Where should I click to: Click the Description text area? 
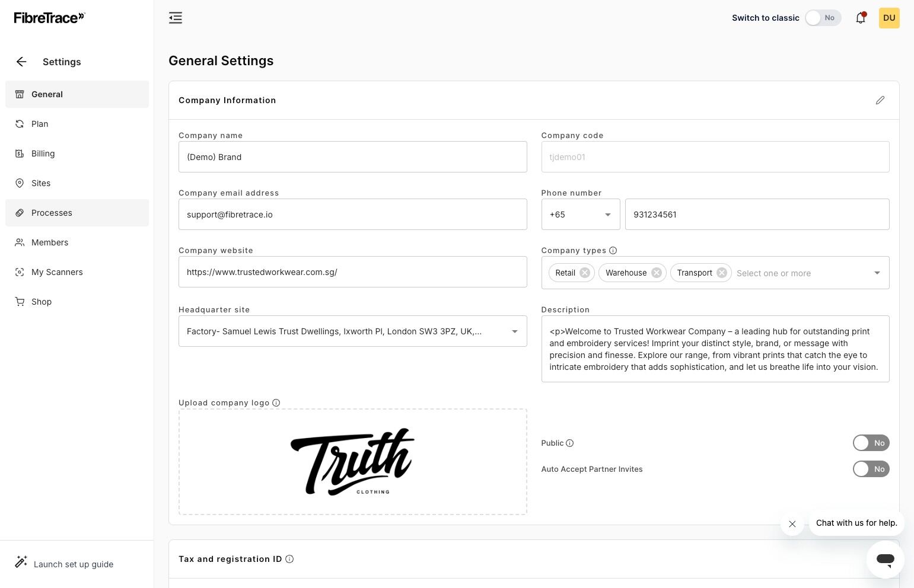coord(715,349)
